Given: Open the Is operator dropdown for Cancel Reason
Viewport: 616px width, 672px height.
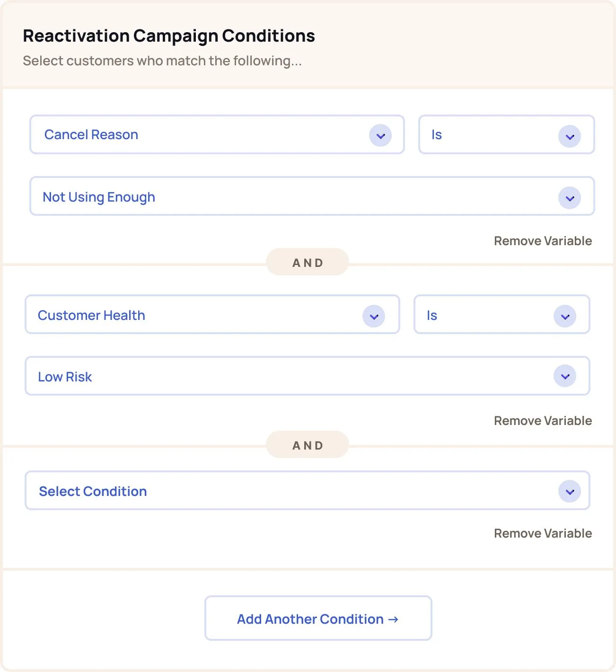Looking at the screenshot, I should [x=507, y=134].
